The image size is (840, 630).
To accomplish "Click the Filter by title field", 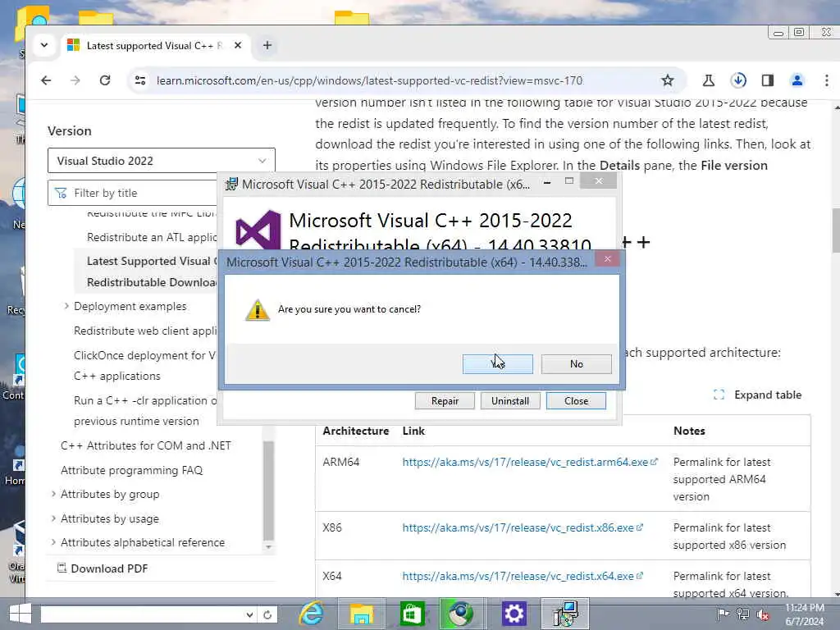I will [x=132, y=193].
